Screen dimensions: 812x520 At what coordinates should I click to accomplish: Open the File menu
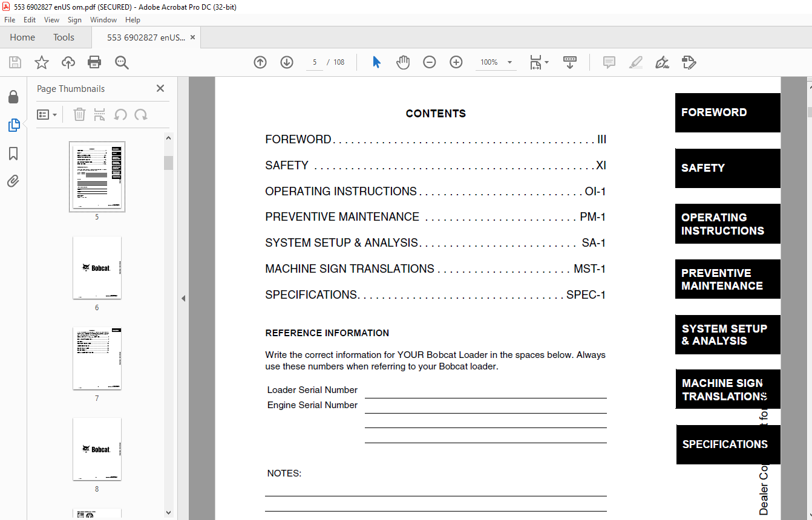10,20
